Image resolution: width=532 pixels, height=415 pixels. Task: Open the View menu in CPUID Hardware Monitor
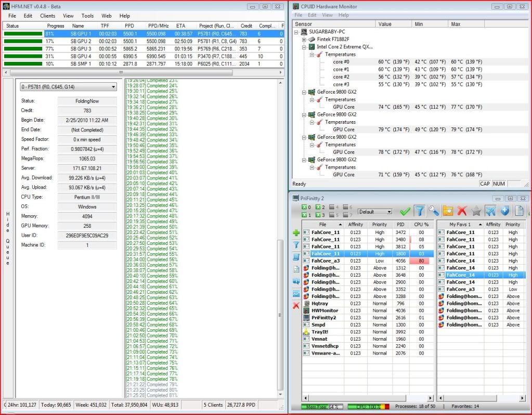click(x=327, y=15)
